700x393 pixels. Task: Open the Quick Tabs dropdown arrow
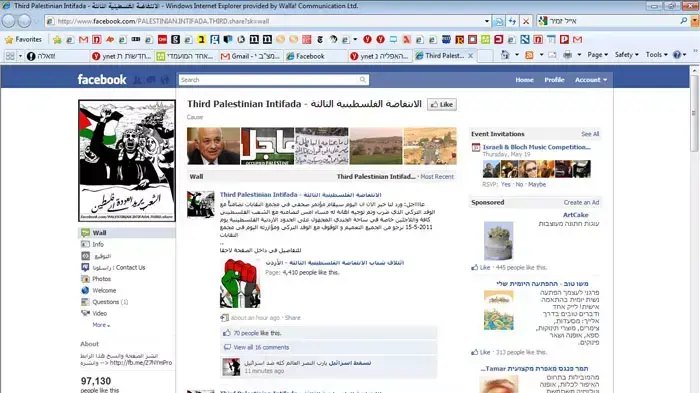(20, 56)
